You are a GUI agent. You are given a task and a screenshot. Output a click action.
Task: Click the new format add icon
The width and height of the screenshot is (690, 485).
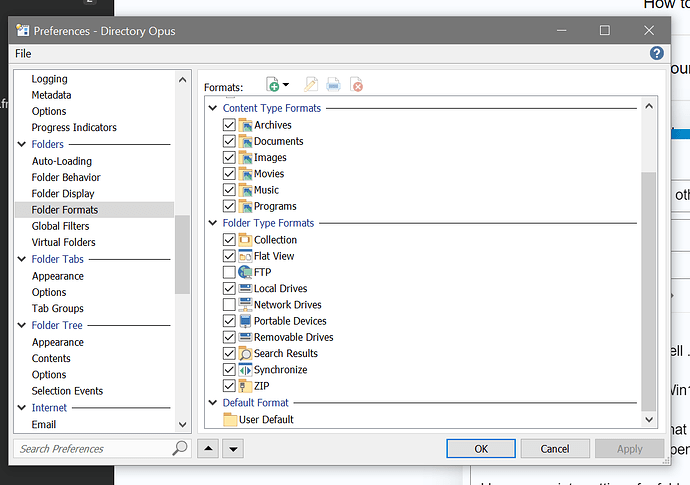coord(272,84)
